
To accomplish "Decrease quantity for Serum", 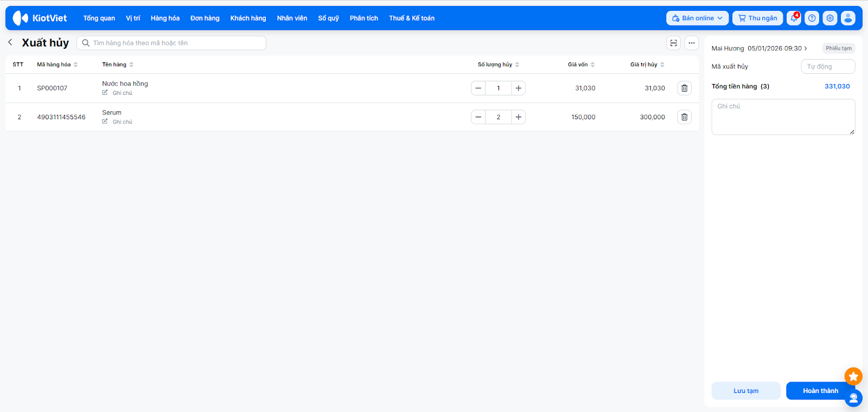I will click(x=478, y=117).
